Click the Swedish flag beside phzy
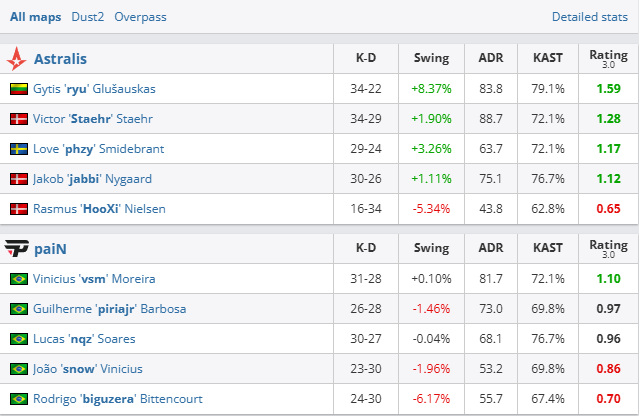This screenshot has width=639, height=416. coord(18,149)
